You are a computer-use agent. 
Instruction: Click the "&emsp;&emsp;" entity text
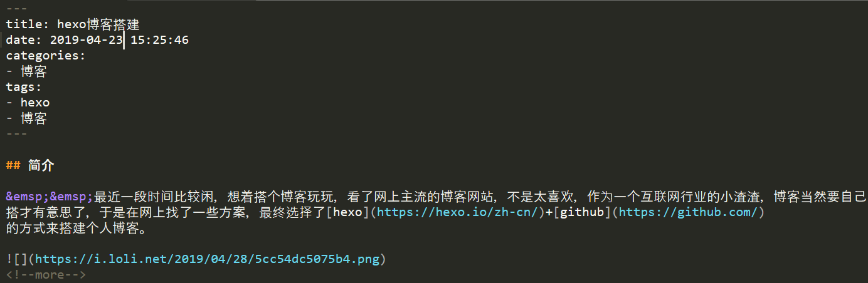pyautogui.click(x=50, y=197)
